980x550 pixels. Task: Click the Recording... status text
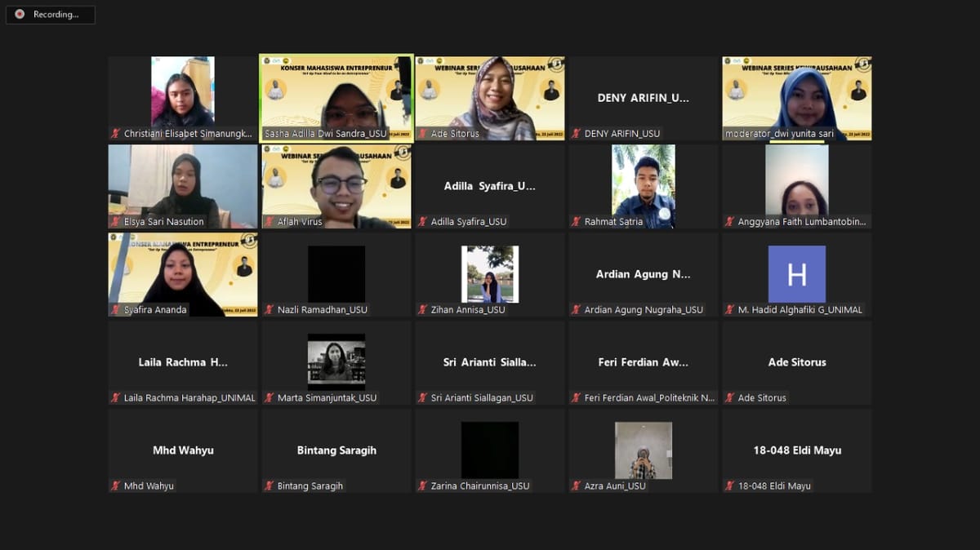click(x=56, y=15)
